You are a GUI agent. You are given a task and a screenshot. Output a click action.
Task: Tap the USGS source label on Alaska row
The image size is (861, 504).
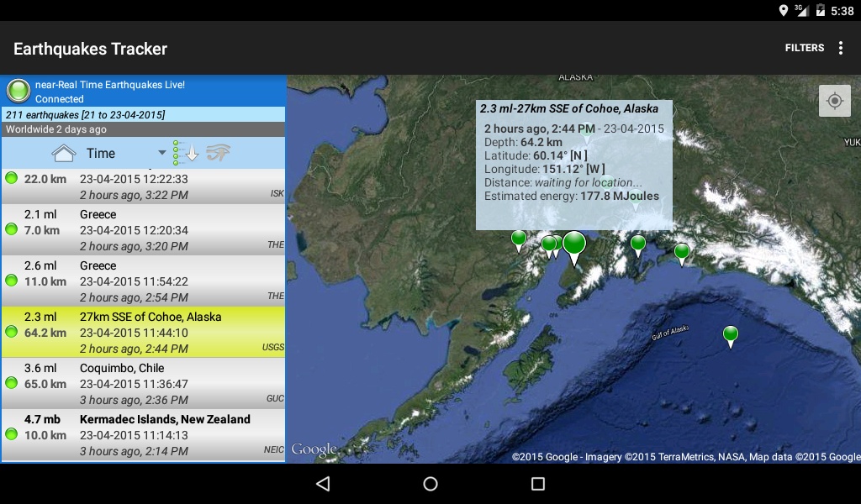273,347
